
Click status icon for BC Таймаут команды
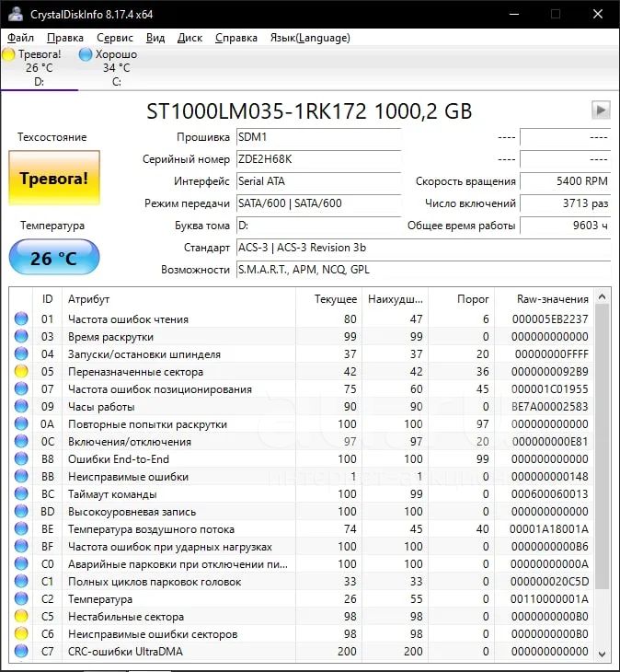[x=21, y=493]
